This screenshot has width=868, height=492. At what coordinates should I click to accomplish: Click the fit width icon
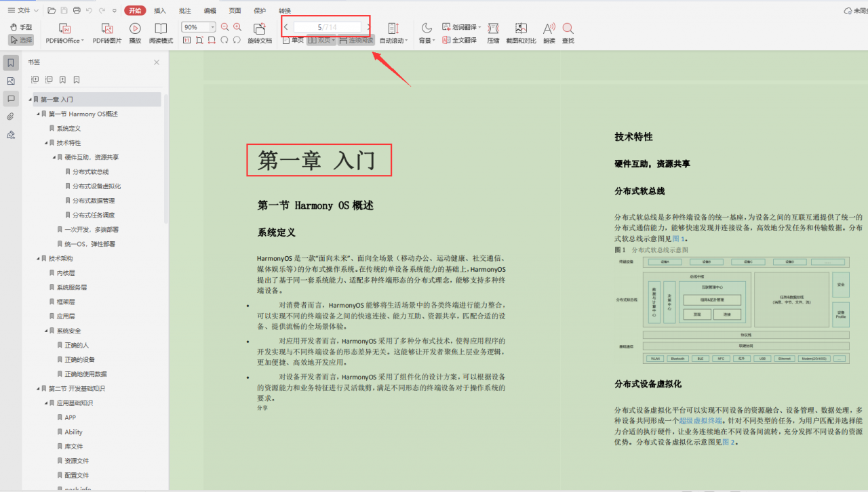(x=212, y=40)
